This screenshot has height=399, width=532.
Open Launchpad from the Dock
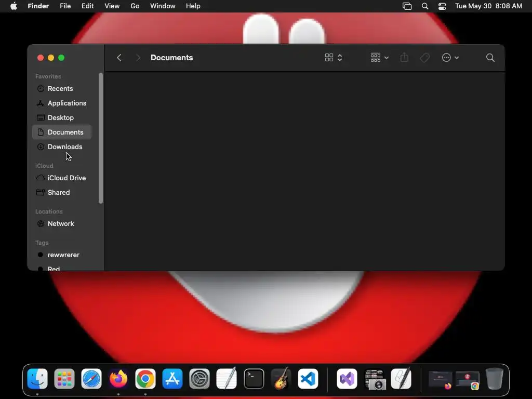click(64, 379)
